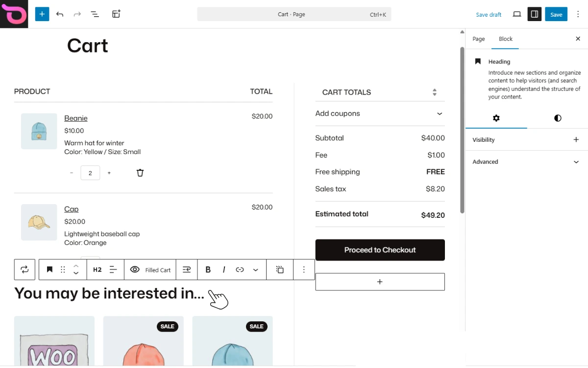This screenshot has height=368, width=588.
Task: Click the block transform loop icon
Action: [24, 269]
